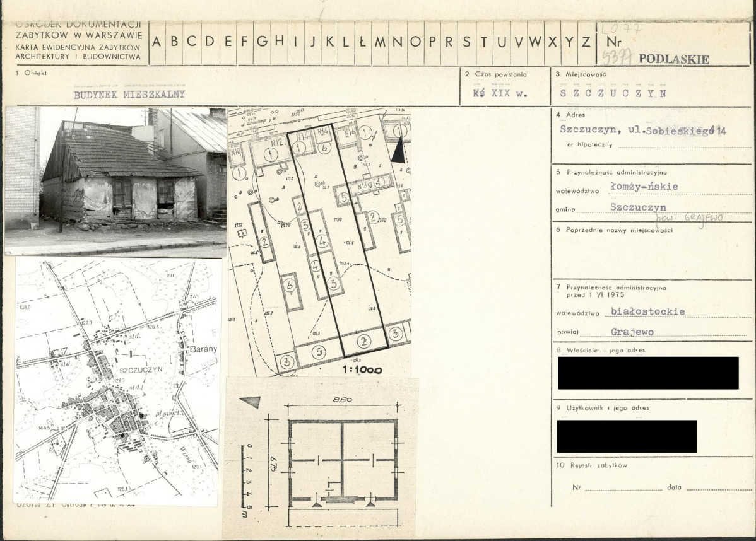
Task: Click the PODLASKIE stamp
Action: (673, 59)
